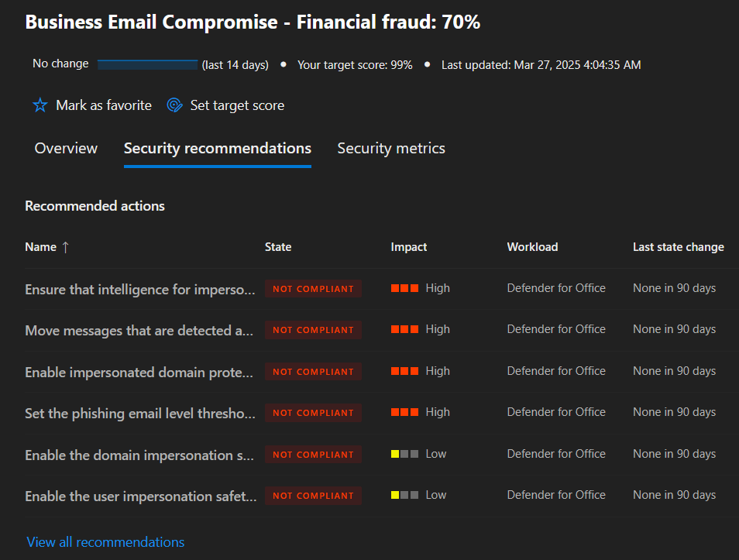Click NOT COMPLIANT badge on user impersonation row
The width and height of the screenshot is (739, 560).
(x=314, y=496)
